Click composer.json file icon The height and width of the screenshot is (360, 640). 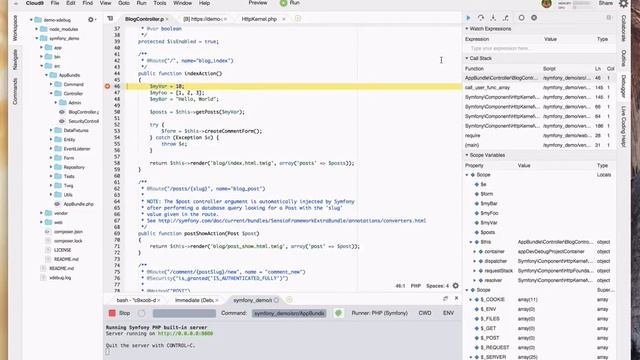(48, 231)
